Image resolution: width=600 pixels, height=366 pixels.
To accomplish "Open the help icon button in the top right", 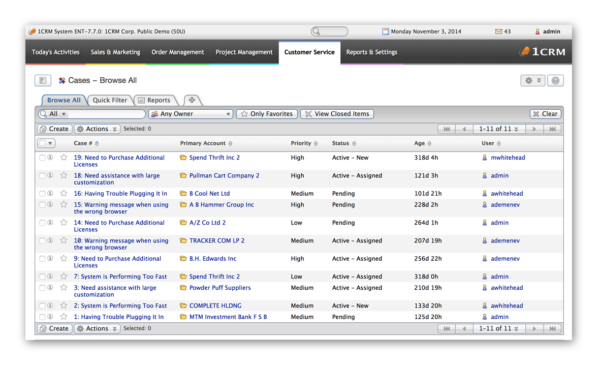I will [x=555, y=80].
